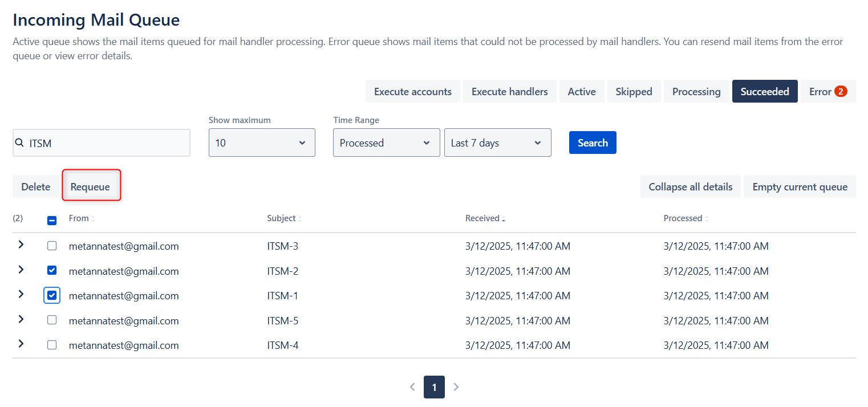Open the Show maximum dropdown
Screen dimensions: 868x407
[262, 143]
